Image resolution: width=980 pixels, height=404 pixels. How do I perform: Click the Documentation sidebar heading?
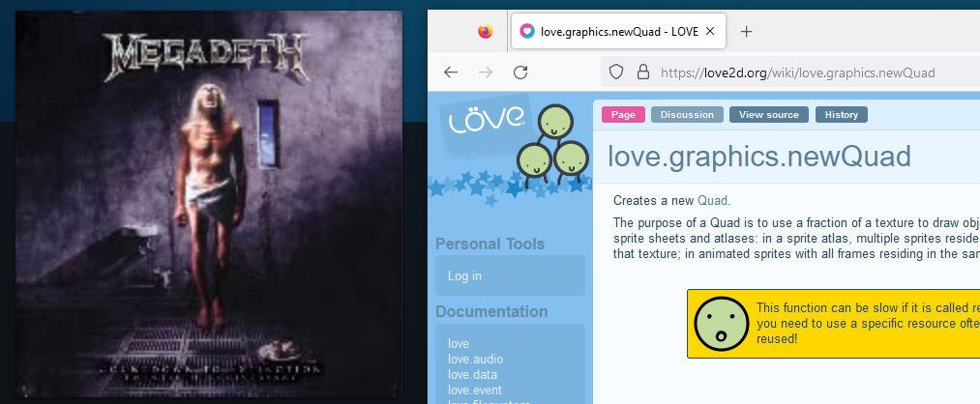click(491, 311)
